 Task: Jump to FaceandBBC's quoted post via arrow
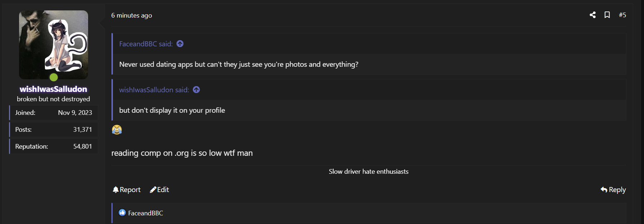[x=180, y=44]
